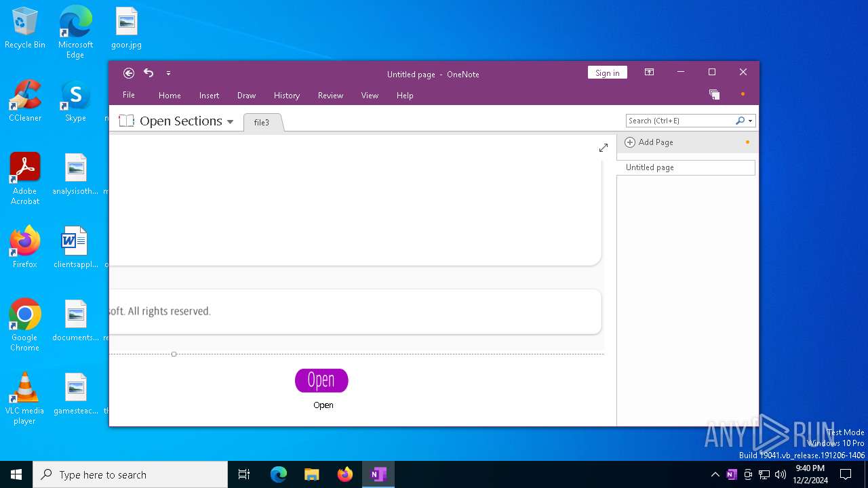
Task: Launch Firefox from the taskbar
Action: 345,474
